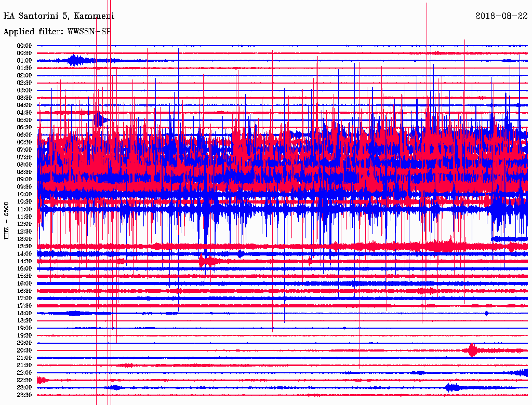Click the 01:30 time label
This screenshot has height=405, width=532.
pos(24,68)
